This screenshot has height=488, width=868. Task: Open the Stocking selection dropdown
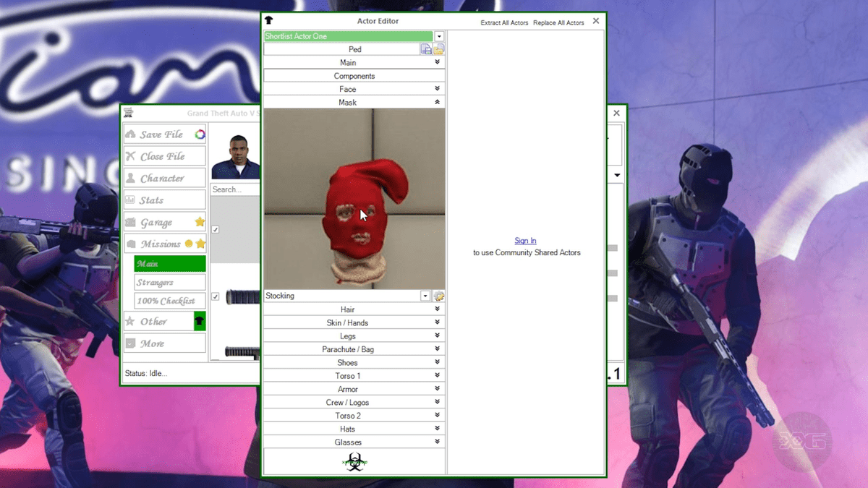pyautogui.click(x=425, y=295)
